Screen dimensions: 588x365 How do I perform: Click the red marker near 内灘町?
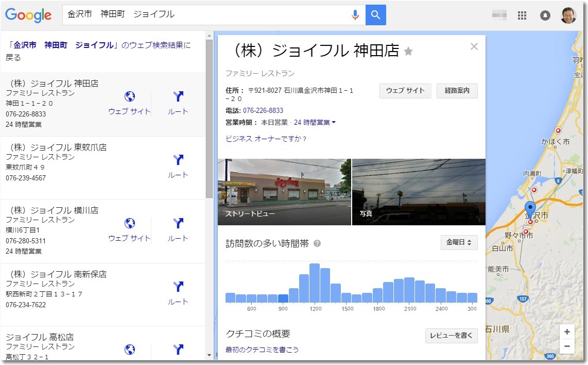click(x=534, y=190)
